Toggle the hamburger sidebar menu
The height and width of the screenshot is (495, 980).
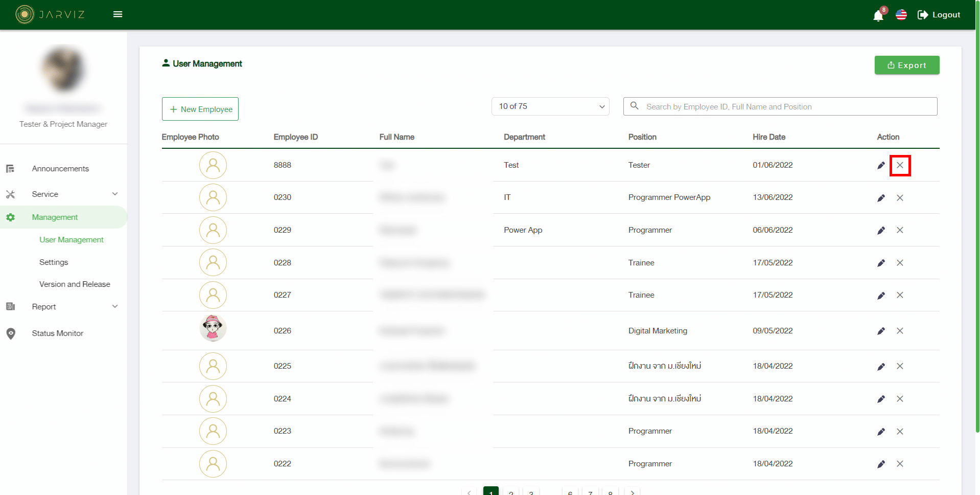(x=118, y=14)
